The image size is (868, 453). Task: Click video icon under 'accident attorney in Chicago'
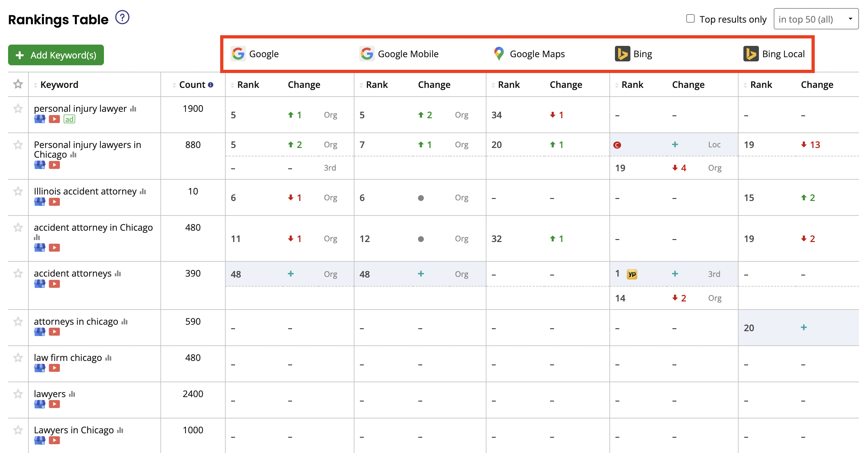[x=54, y=248]
